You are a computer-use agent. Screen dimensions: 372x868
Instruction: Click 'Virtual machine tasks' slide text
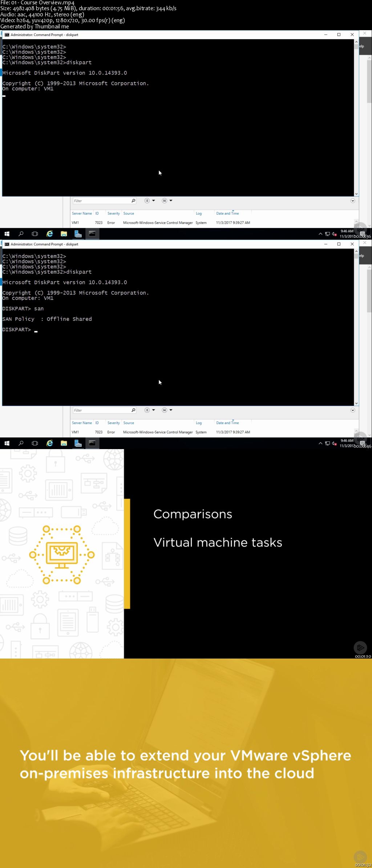[218, 542]
